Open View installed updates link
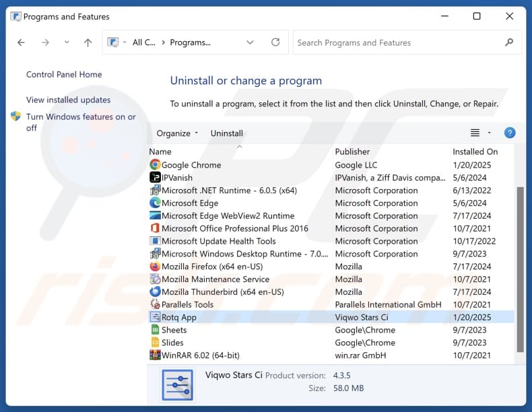The image size is (532, 412). tap(68, 100)
